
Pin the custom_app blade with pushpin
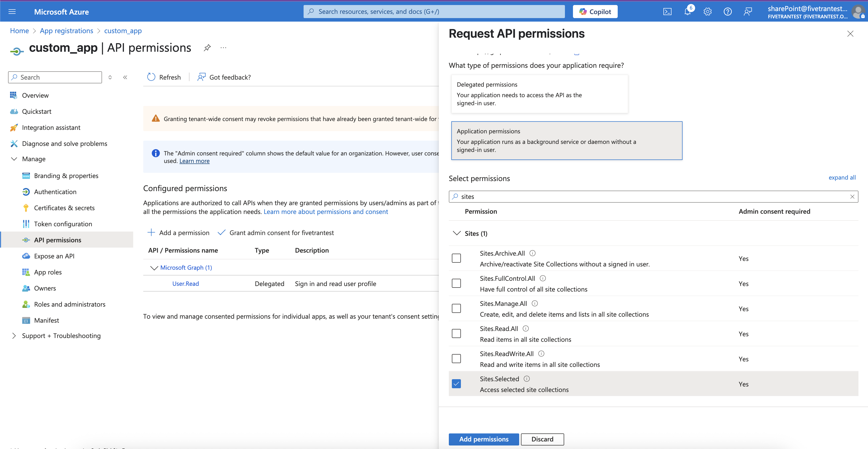207,48
